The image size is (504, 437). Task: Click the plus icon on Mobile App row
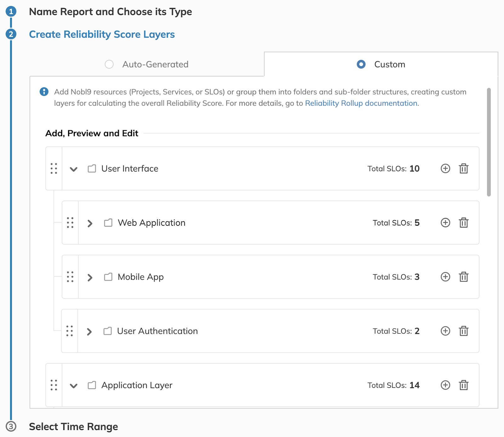tap(445, 277)
